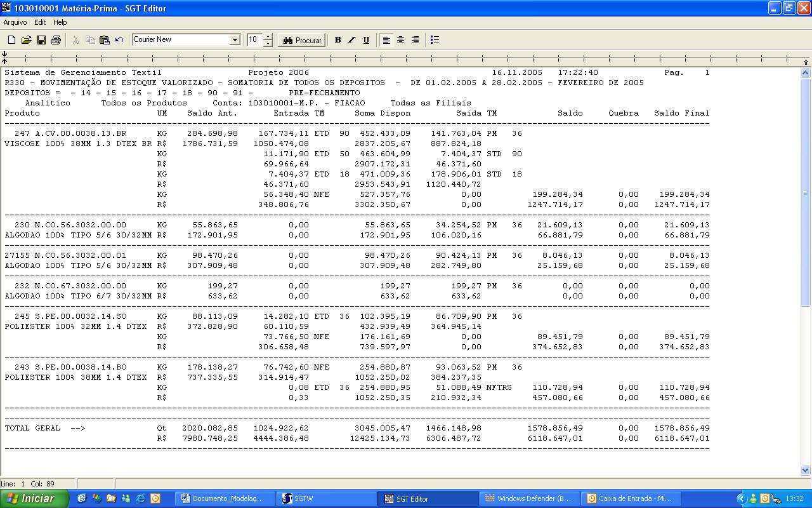812x508 pixels.
Task: Undo the last action
Action: pos(119,40)
